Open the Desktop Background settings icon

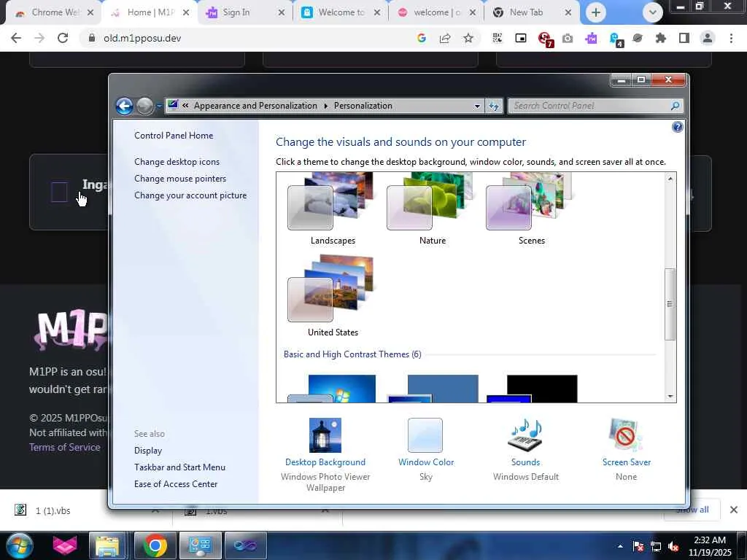click(325, 435)
